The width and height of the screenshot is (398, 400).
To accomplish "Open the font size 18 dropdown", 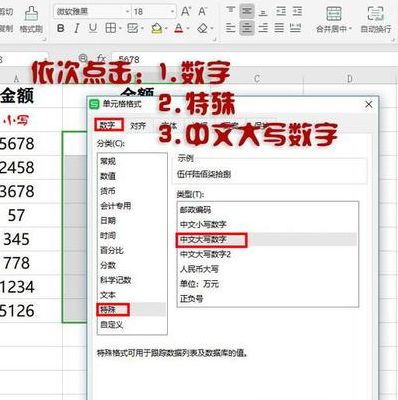I will [x=172, y=12].
